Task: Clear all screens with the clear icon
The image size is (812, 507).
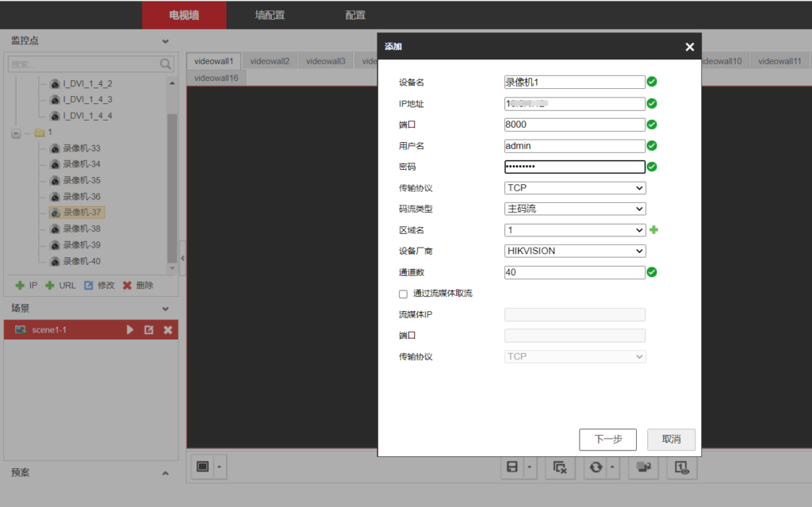Action: click(x=560, y=468)
